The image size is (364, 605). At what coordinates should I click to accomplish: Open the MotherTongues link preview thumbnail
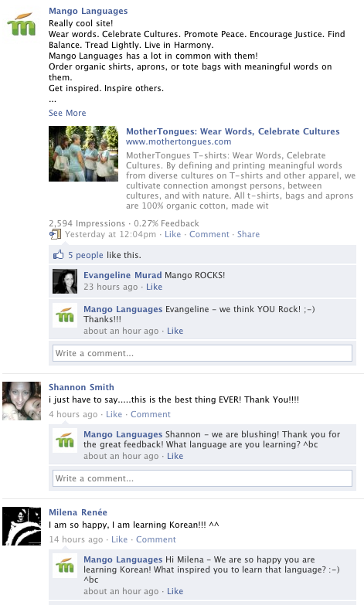[83, 154]
